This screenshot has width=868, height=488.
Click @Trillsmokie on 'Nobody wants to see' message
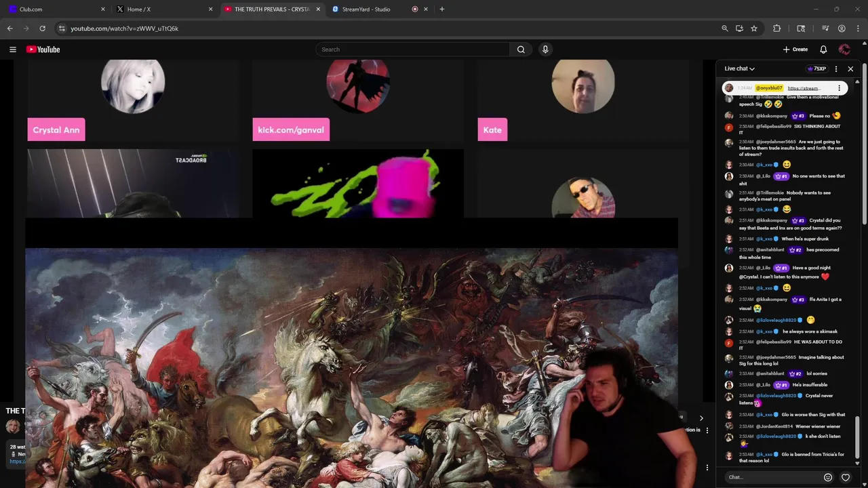tap(770, 192)
